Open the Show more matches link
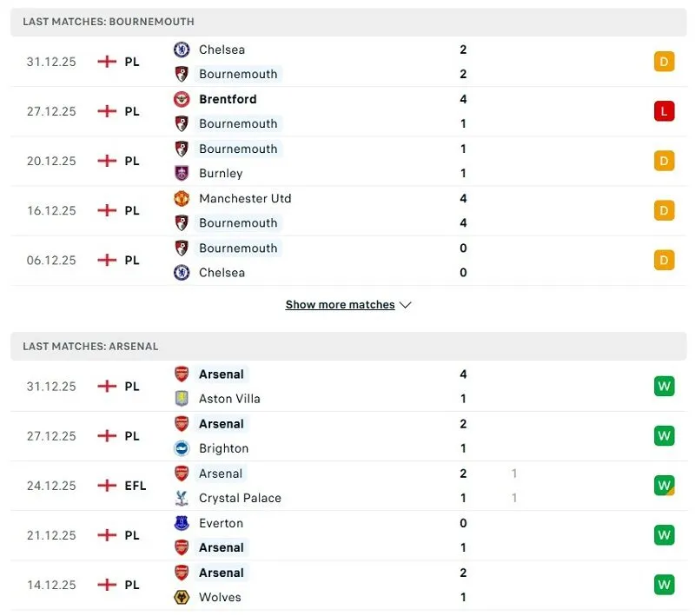Image resolution: width=695 pixels, height=616 pixels. 340,305
